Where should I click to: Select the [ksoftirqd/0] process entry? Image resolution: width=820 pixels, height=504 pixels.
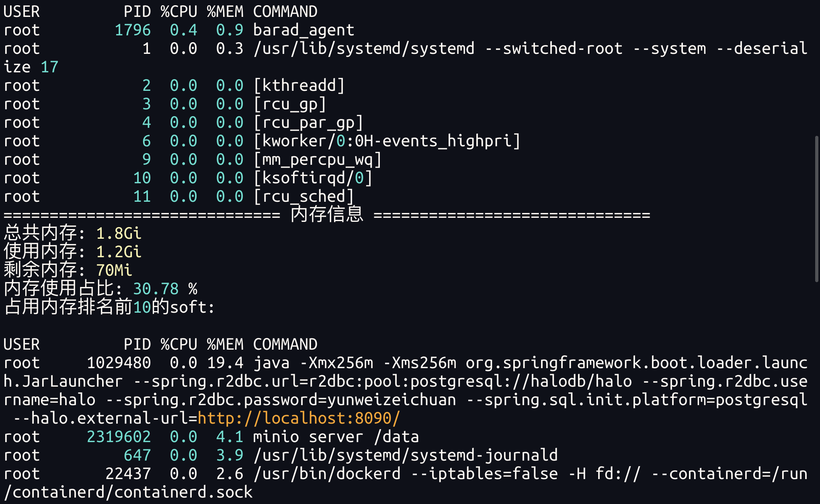click(x=313, y=178)
